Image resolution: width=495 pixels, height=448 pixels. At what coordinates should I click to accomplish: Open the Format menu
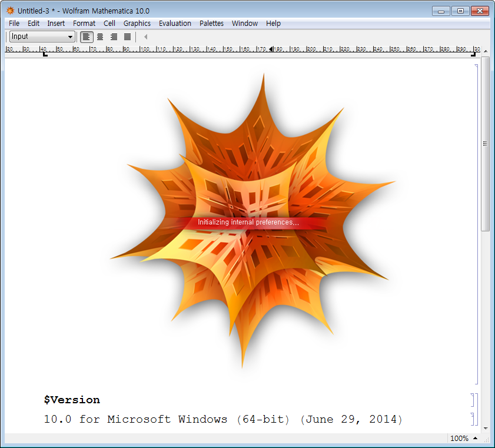[84, 24]
